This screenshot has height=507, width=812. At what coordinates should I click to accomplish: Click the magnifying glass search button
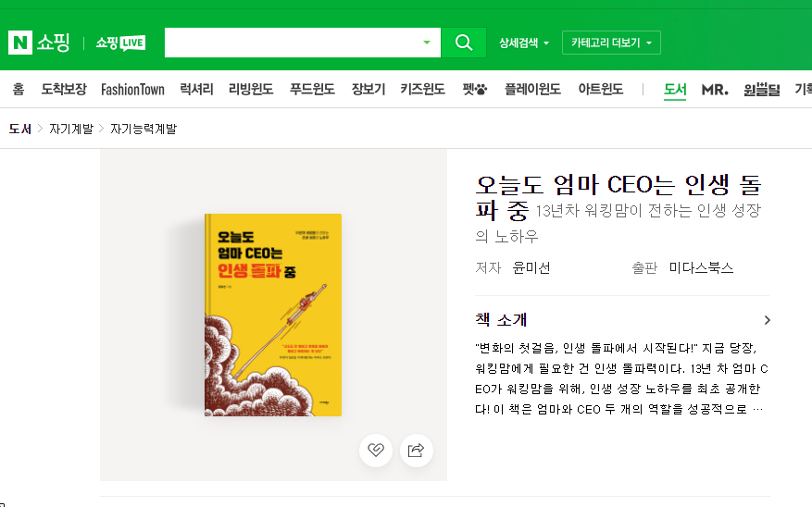point(464,43)
